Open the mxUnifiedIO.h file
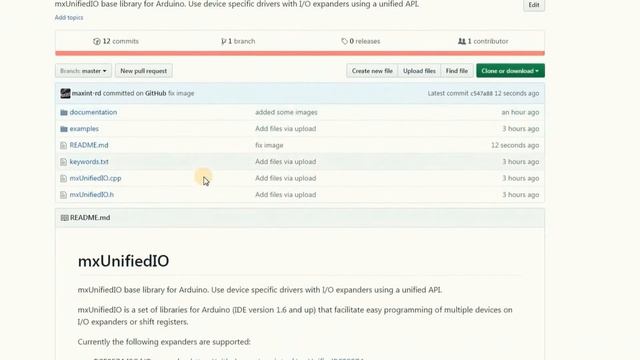This screenshot has width=640, height=360. coord(92,195)
